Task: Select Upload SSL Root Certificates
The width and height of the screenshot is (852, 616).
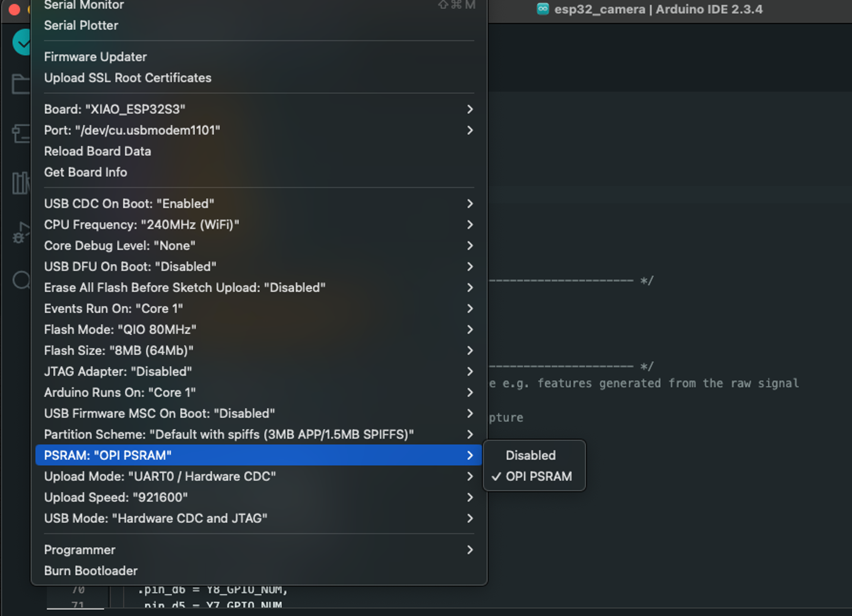Action: point(128,78)
